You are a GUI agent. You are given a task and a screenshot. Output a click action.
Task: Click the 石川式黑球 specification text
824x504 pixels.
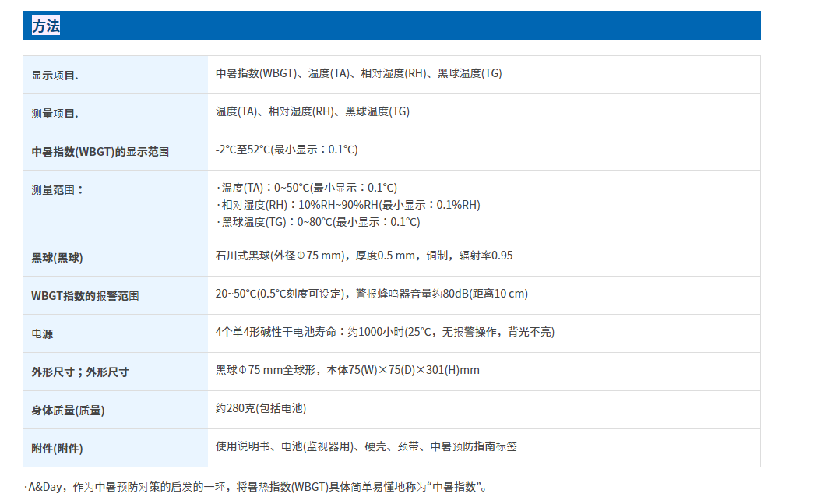[x=364, y=256]
